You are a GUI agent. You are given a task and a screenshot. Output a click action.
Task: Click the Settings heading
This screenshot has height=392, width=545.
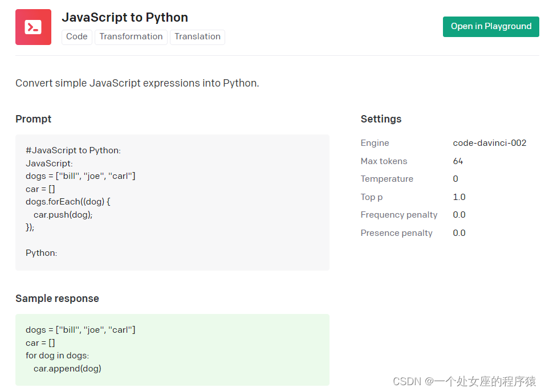click(x=381, y=119)
